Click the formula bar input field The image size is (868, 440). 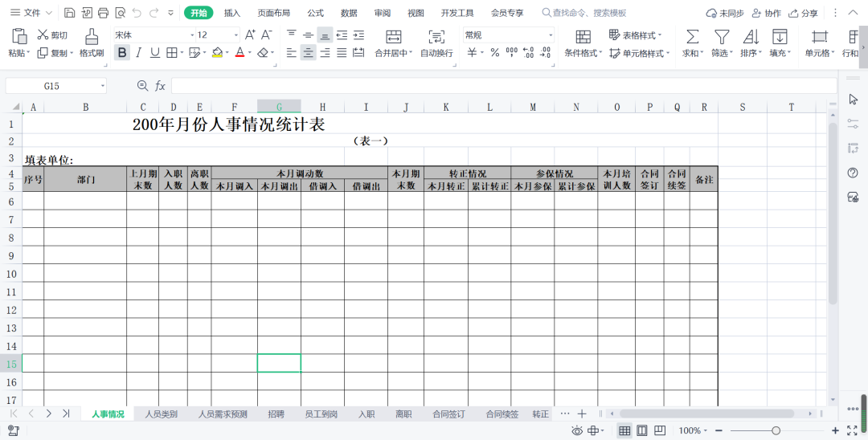pyautogui.click(x=504, y=86)
